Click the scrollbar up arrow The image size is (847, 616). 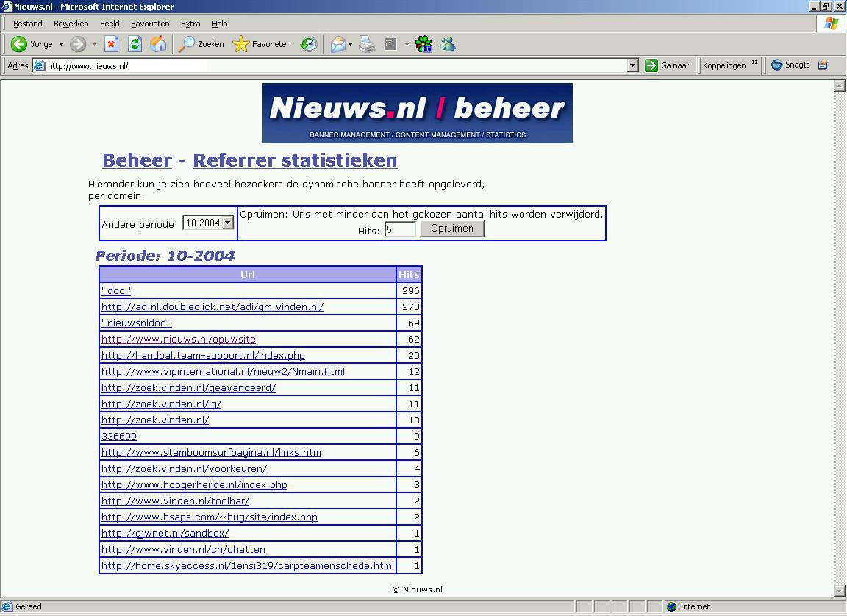840,86
